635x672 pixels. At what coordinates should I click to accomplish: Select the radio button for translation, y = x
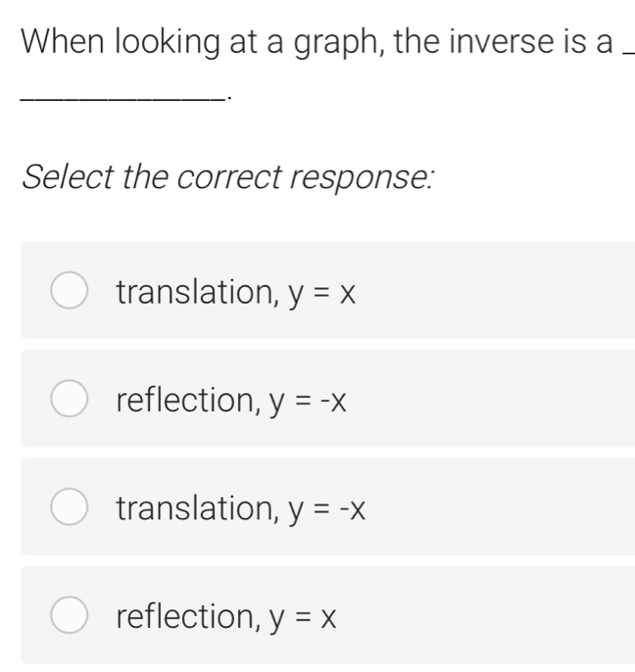coord(68,291)
